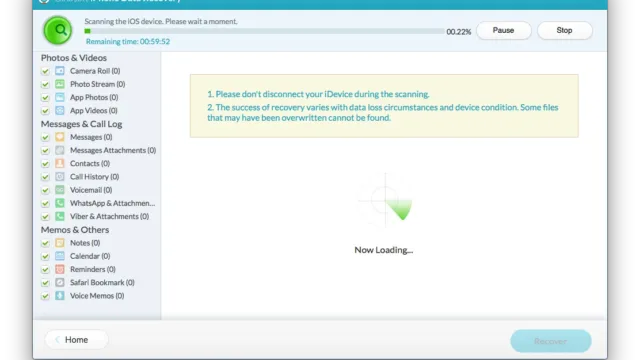Viewport: 640px width, 360px height.
Task: Select the Safari Bookmark compass icon
Action: [60, 282]
